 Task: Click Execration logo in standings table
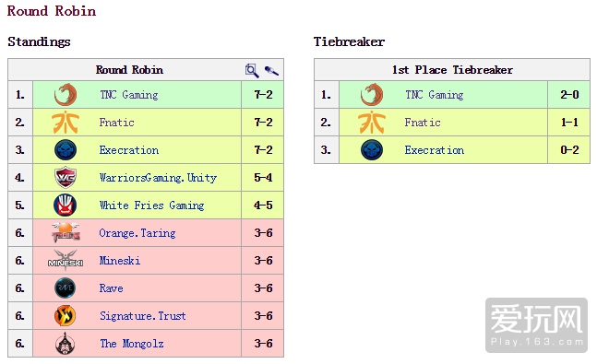(x=66, y=150)
